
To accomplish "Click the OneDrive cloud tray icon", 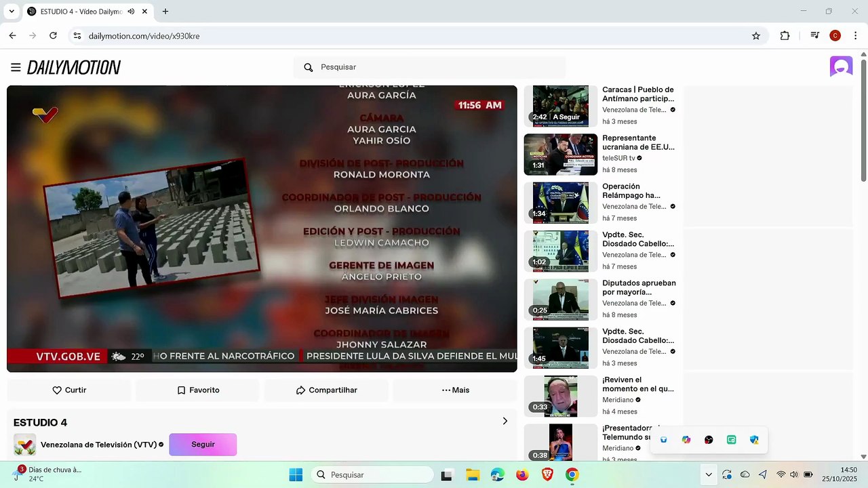I will [745, 475].
